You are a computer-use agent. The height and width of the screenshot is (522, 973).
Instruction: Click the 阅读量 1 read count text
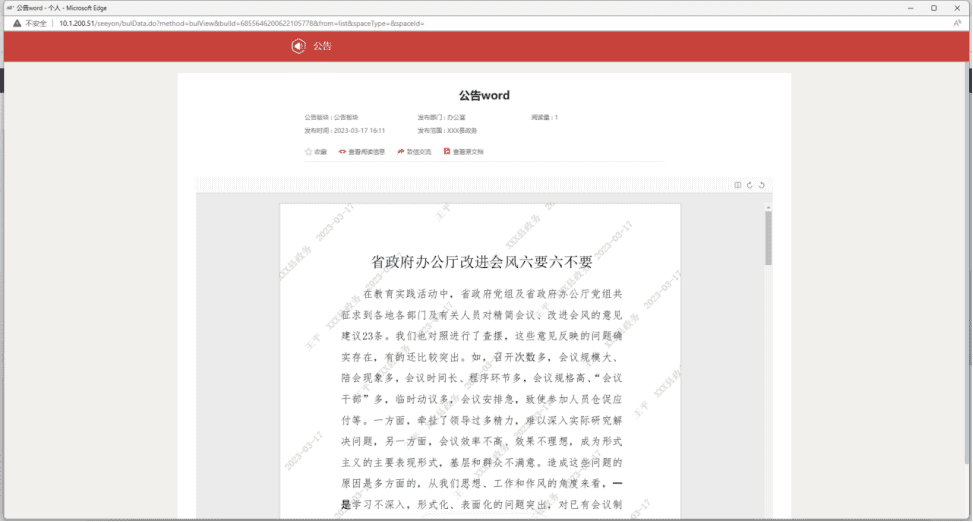pyautogui.click(x=544, y=117)
